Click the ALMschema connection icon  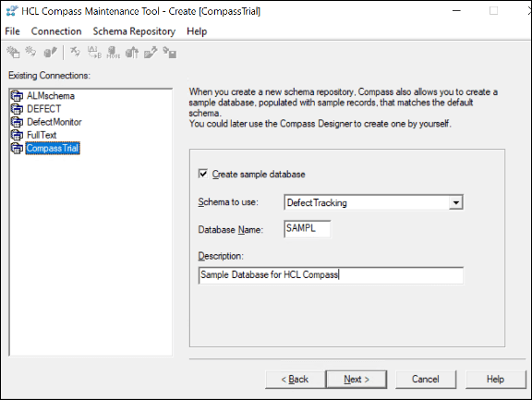pos(17,96)
